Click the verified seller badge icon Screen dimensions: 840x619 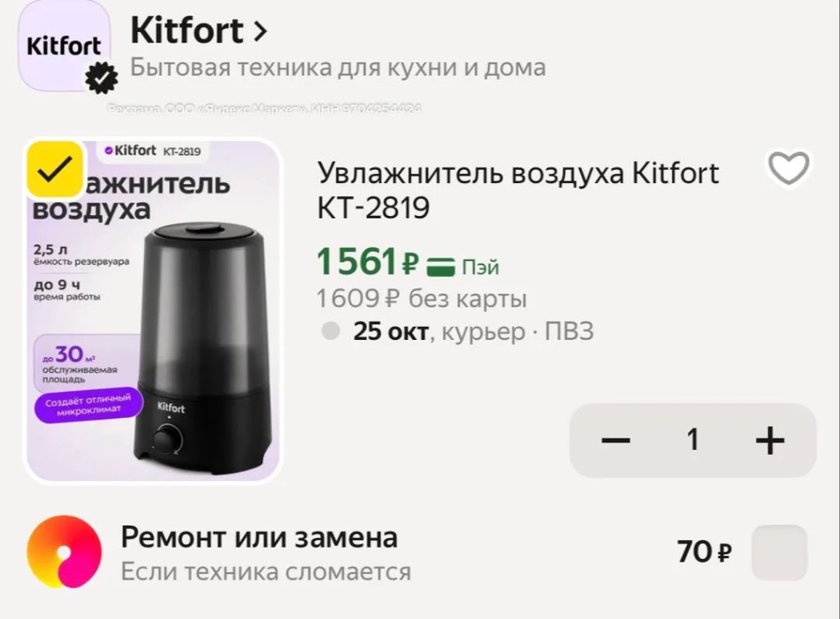coord(102,78)
